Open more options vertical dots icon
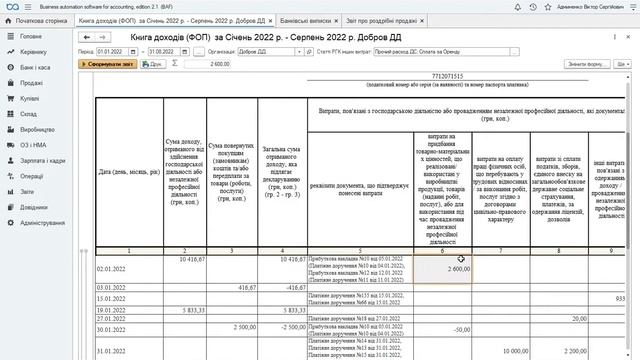The height and width of the screenshot is (360, 640). click(x=614, y=37)
